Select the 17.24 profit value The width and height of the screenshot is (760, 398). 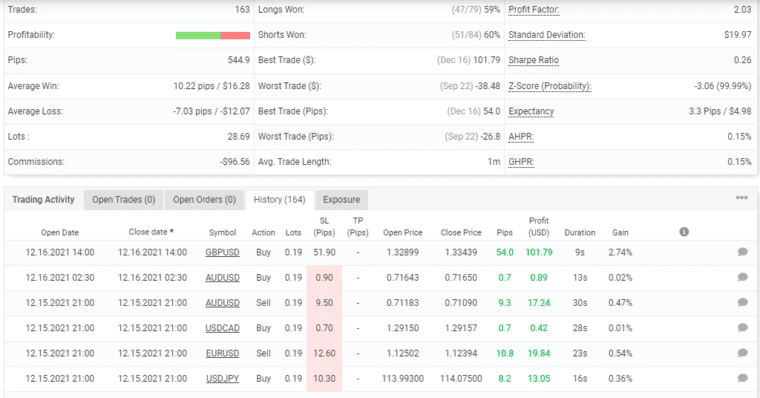[x=539, y=302]
